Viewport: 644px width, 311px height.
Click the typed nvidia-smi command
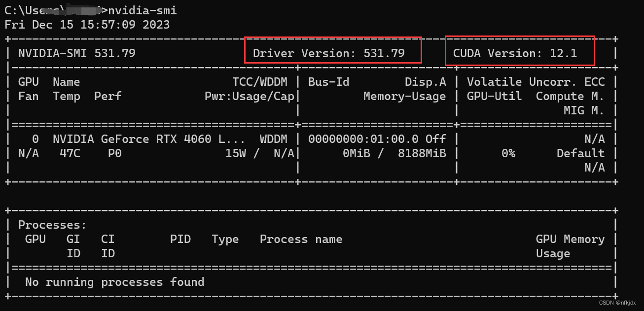(x=142, y=10)
